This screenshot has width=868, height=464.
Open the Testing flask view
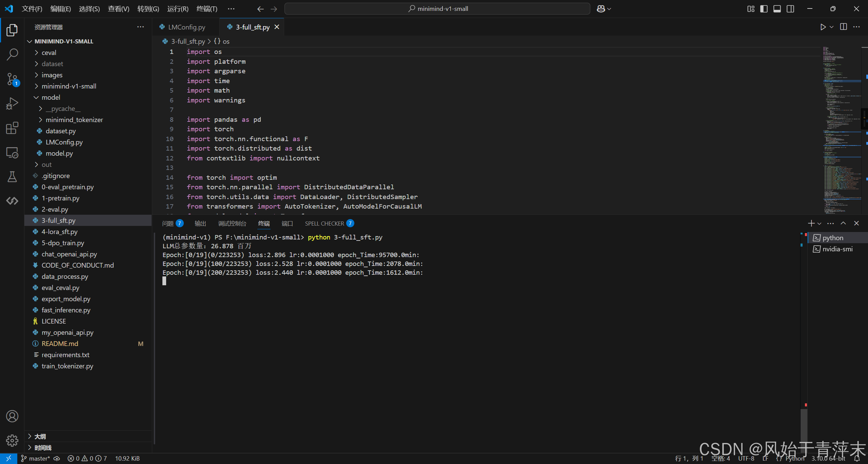pyautogui.click(x=12, y=177)
